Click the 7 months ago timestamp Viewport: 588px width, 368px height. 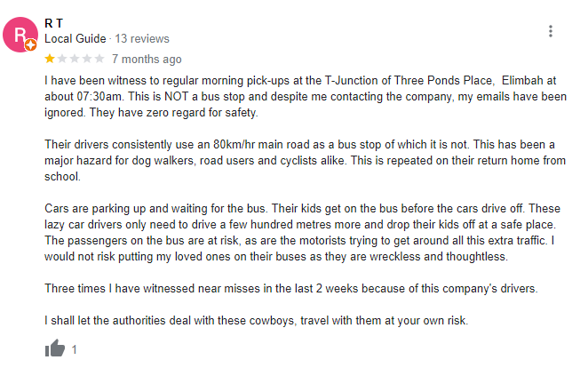[x=147, y=60]
